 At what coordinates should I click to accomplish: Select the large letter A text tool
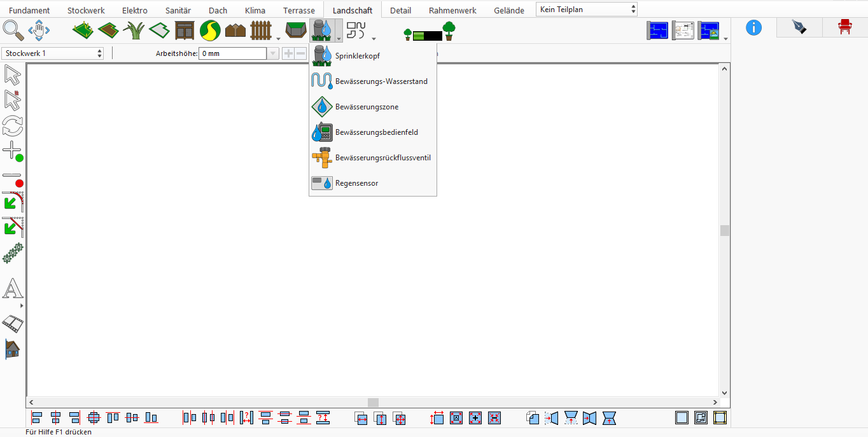(13, 289)
